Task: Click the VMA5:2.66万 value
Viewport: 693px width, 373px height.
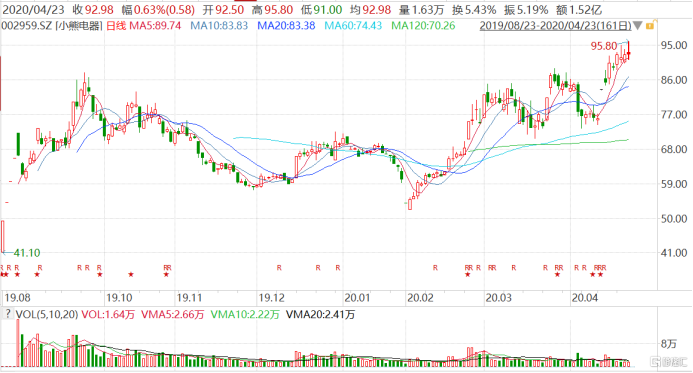Action: click(x=172, y=315)
